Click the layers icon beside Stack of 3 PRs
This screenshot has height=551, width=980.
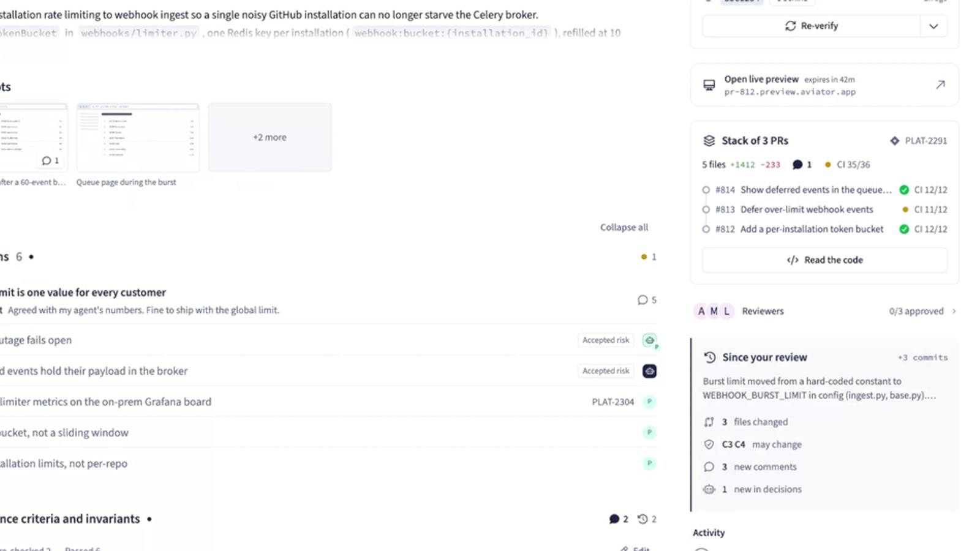coord(709,141)
